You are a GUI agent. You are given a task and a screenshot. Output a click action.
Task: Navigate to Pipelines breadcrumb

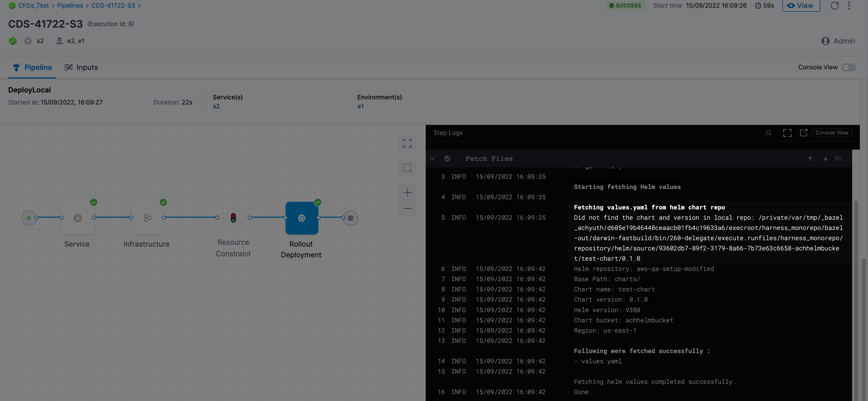[x=70, y=5]
